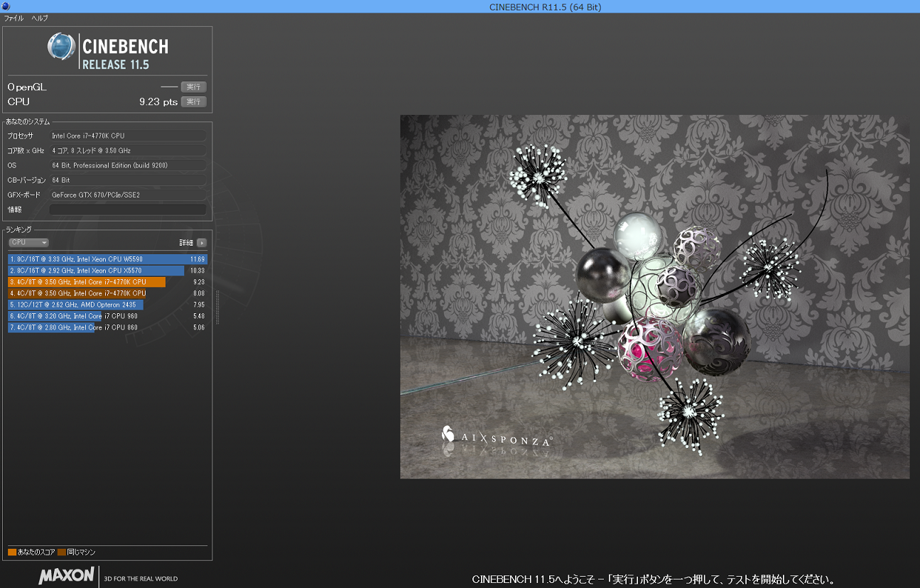
Task: Open the ファイル menu
Action: pyautogui.click(x=13, y=18)
